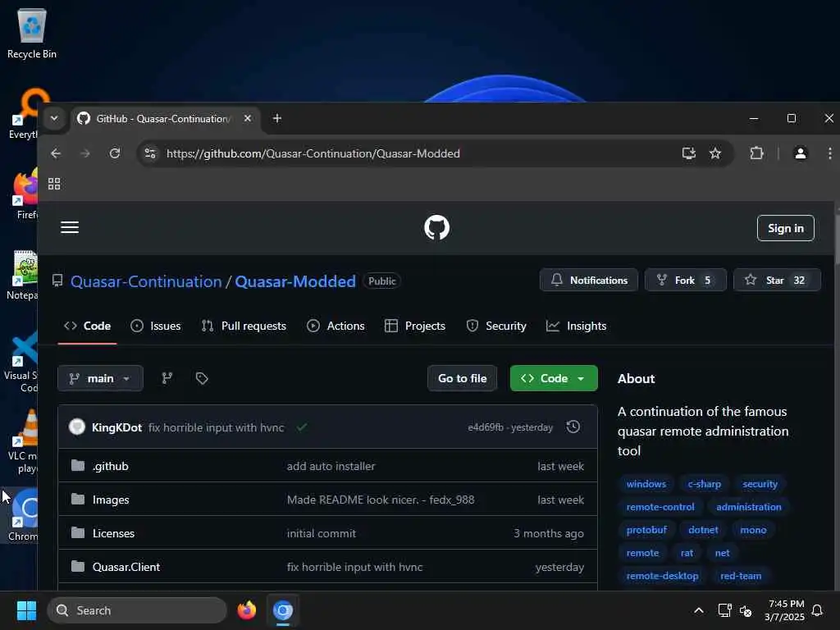Go back to the previous page
840x630 pixels.
point(56,153)
